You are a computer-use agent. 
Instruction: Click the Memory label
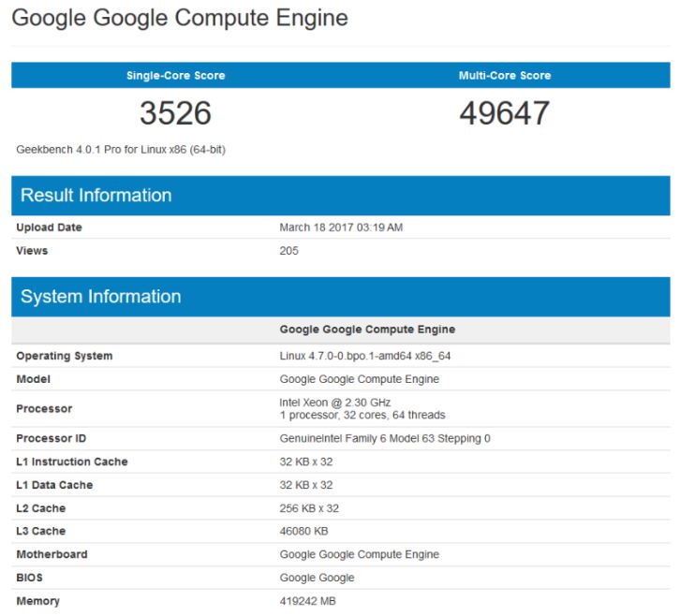38,601
